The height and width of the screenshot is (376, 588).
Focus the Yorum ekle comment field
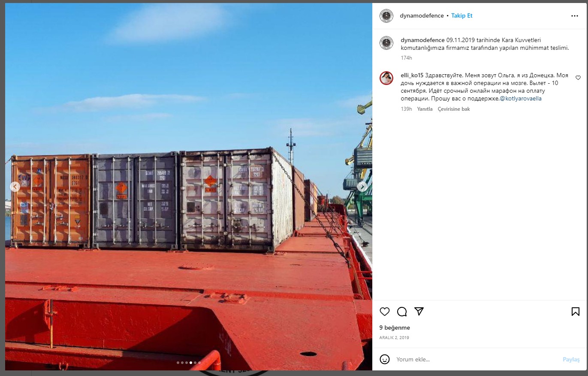coord(476,359)
